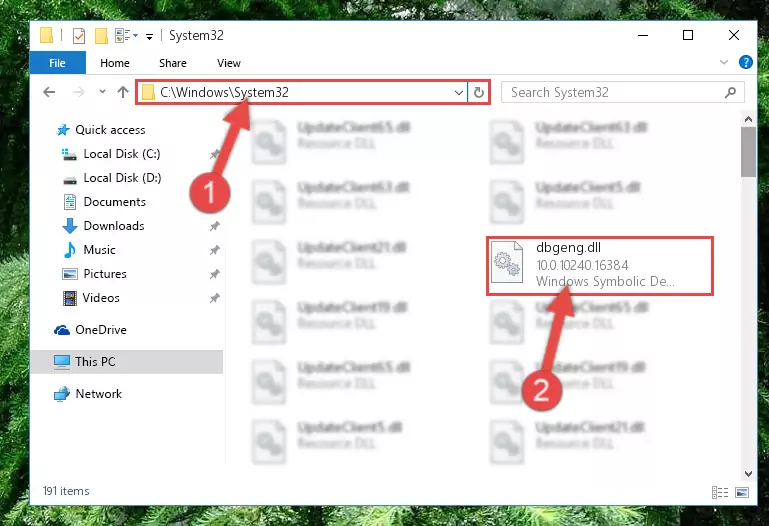The image size is (769, 526).
Task: Select Network in the navigation pane
Action: (x=99, y=394)
